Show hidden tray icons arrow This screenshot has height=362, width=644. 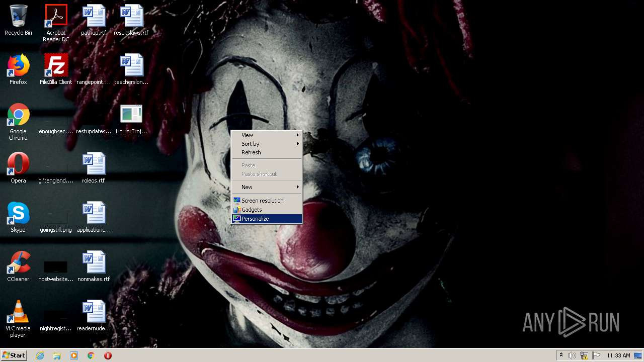point(561,355)
